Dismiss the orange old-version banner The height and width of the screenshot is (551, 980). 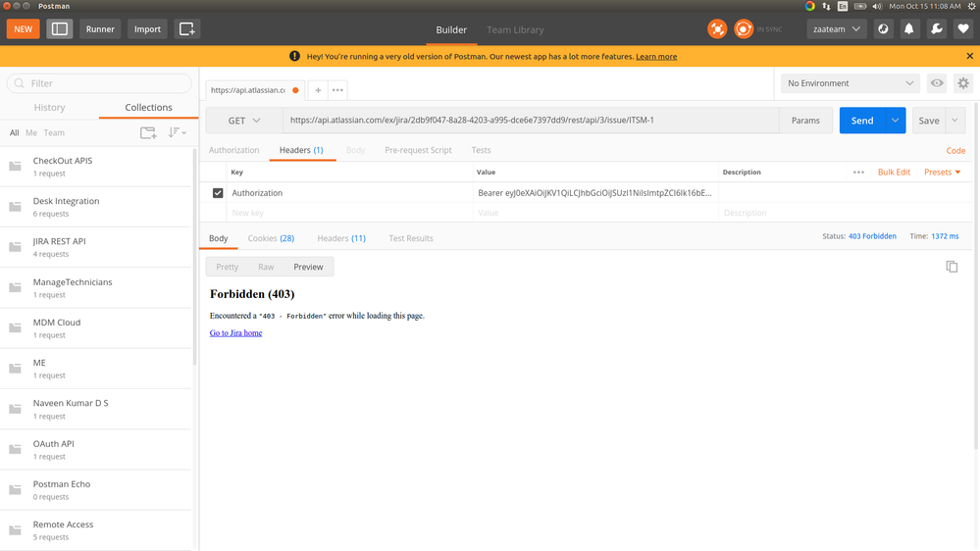click(x=969, y=56)
